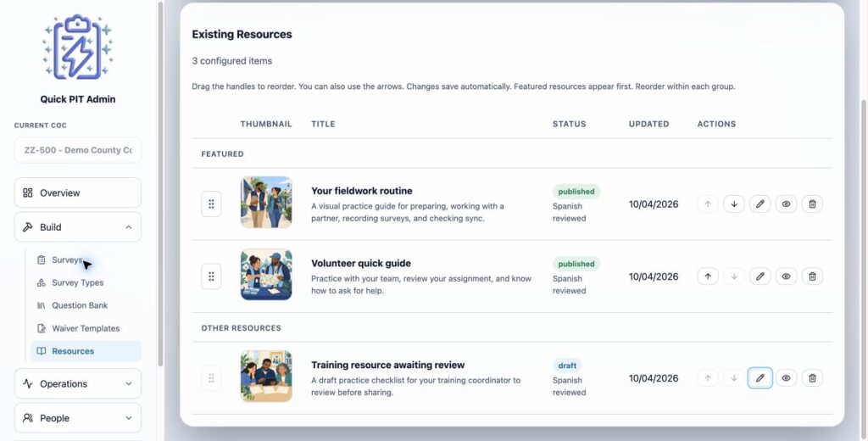Click published badge for Your fieldwork routine
Image resolution: width=868 pixels, height=441 pixels.
[x=576, y=192]
